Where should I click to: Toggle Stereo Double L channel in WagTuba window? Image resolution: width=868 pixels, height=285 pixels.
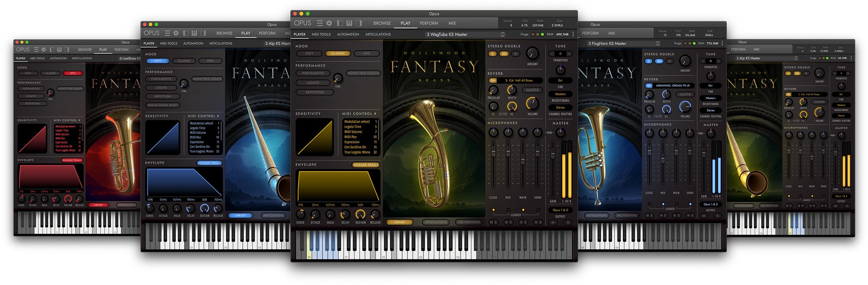(x=492, y=54)
